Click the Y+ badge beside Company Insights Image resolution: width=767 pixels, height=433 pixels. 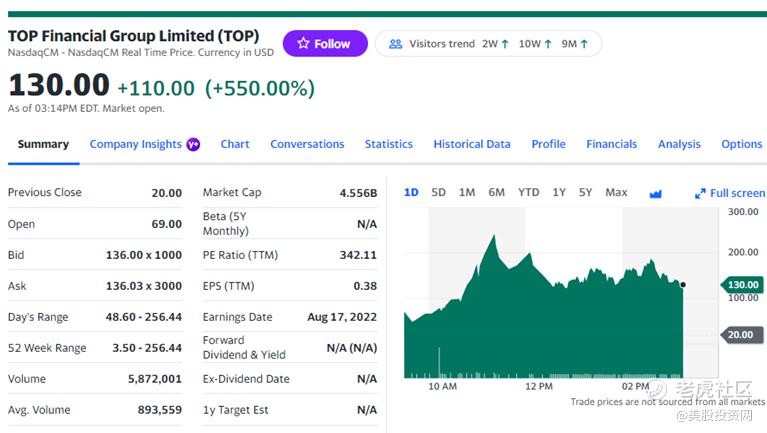click(x=193, y=144)
